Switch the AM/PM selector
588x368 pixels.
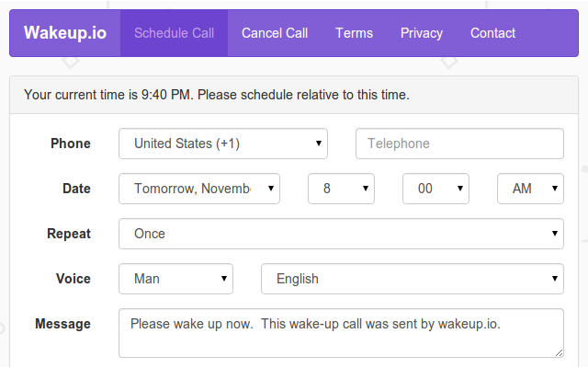click(x=530, y=189)
